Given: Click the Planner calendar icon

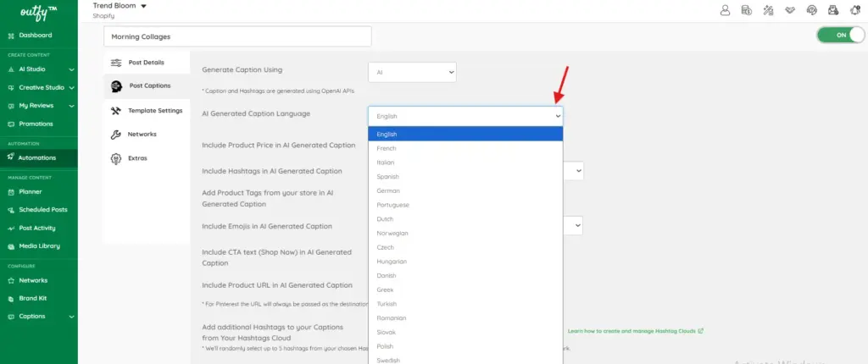Looking at the screenshot, I should point(11,192).
